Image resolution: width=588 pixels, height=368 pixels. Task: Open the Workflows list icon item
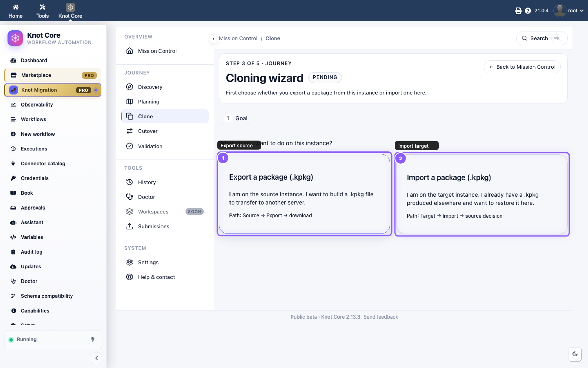[53, 119]
